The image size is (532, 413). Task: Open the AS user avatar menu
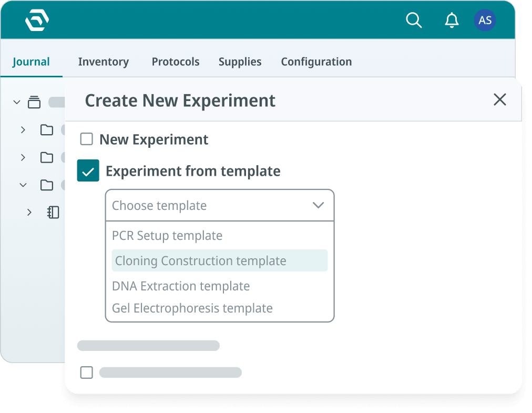coord(485,20)
